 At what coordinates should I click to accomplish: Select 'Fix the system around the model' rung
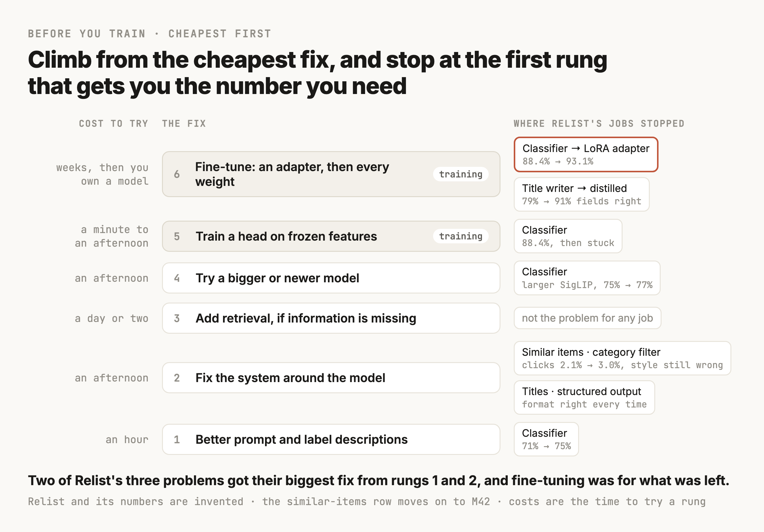point(331,378)
